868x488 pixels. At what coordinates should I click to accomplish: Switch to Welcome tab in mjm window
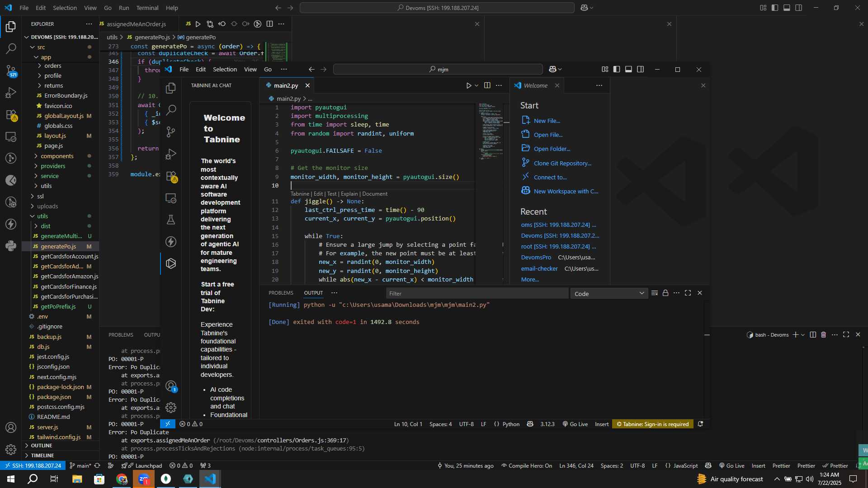click(535, 85)
